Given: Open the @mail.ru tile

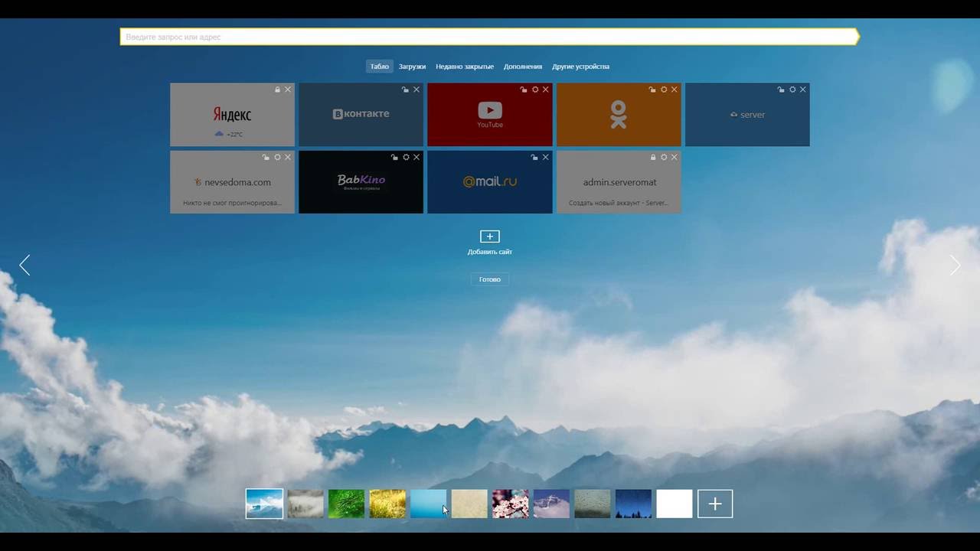Looking at the screenshot, I should (490, 182).
